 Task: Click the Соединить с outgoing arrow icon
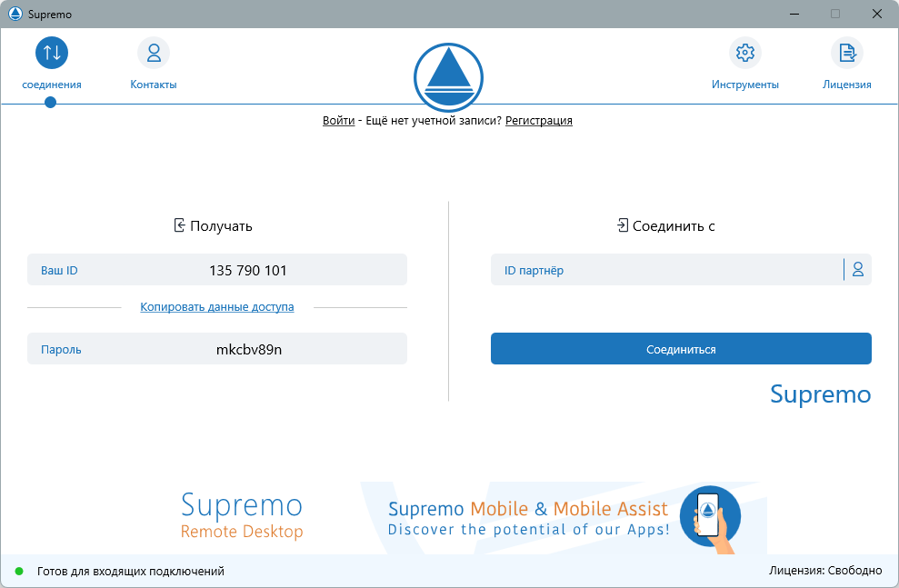pos(623,225)
